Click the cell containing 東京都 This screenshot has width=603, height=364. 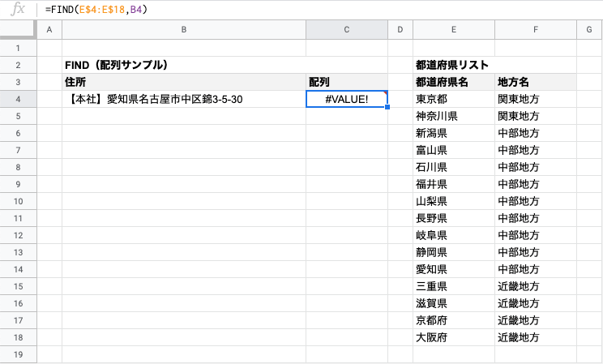(x=453, y=99)
